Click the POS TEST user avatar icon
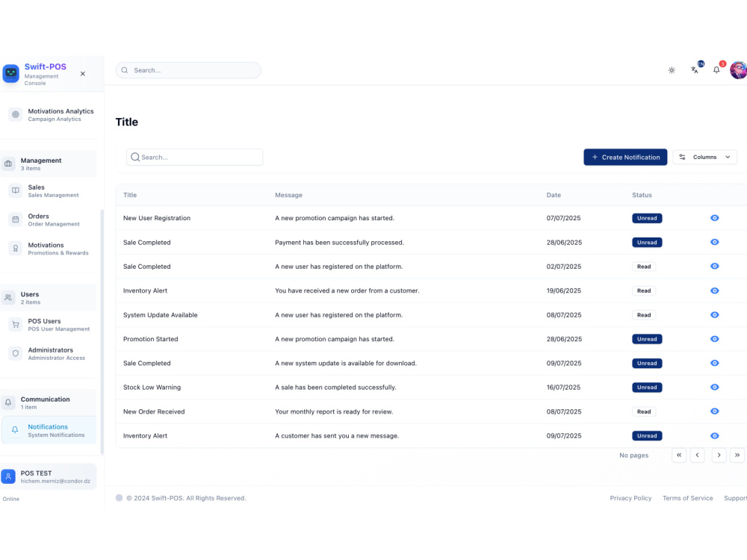This screenshot has width=747, height=560. pyautogui.click(x=8, y=476)
